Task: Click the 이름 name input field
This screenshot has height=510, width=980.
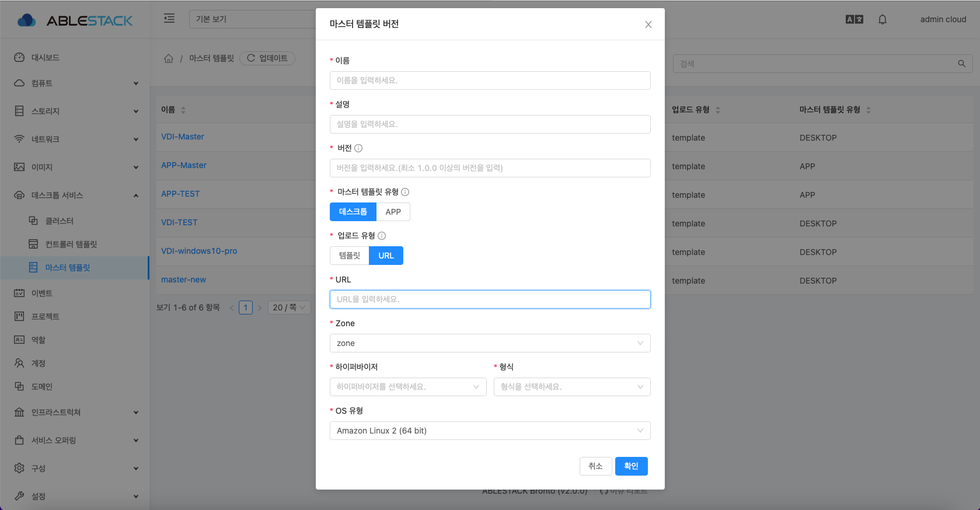Action: (x=490, y=81)
